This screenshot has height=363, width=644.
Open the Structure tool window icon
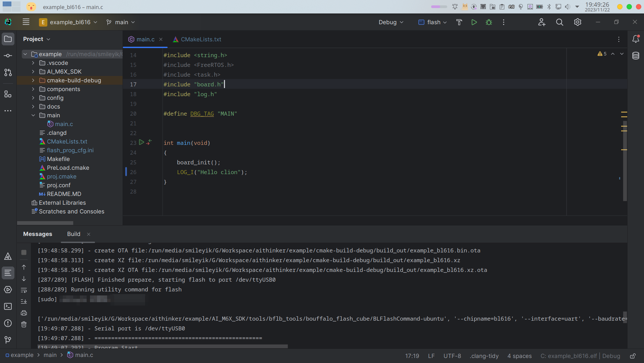click(8, 94)
